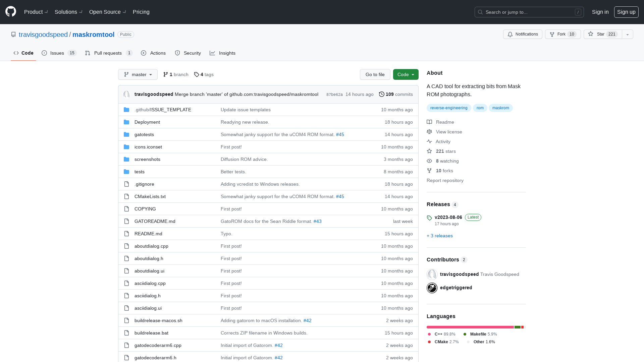The width and height of the screenshot is (644, 362).
Task: Open issue #43 link in GATOREADME.md row
Action: coord(318,221)
